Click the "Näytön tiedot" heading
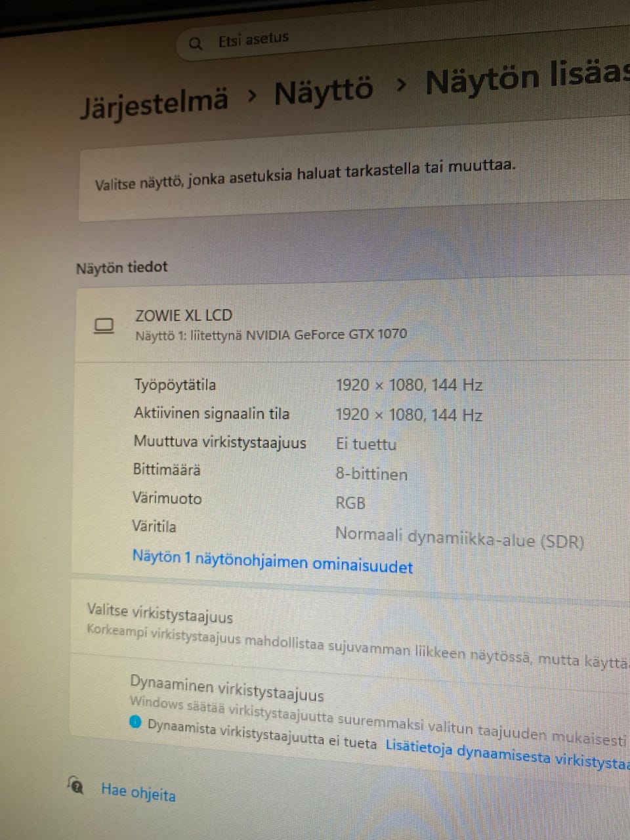The image size is (630, 840). [122, 267]
